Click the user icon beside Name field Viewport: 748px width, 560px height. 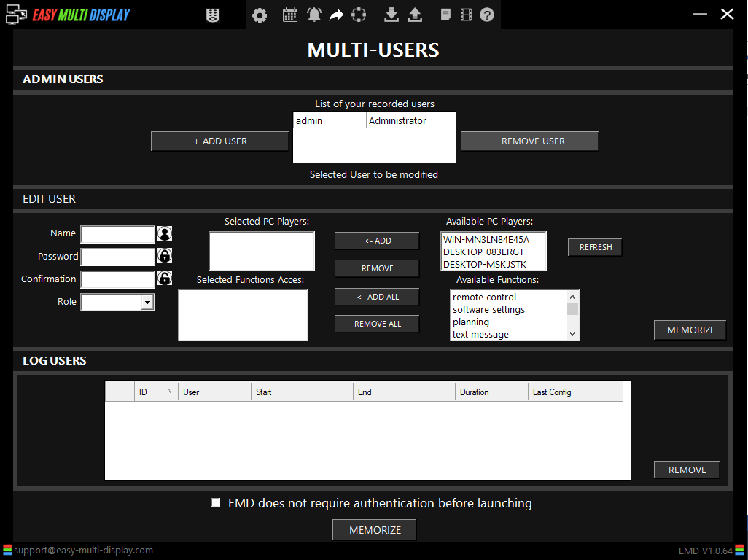pos(165,234)
